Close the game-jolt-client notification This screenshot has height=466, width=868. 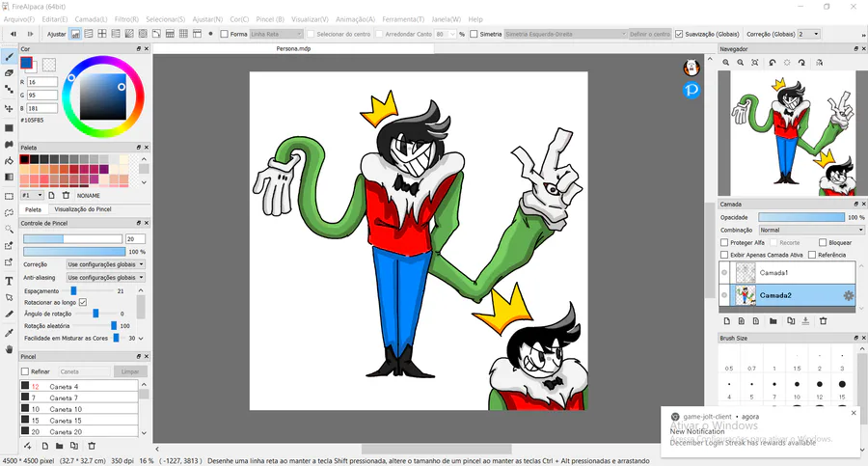point(854,413)
